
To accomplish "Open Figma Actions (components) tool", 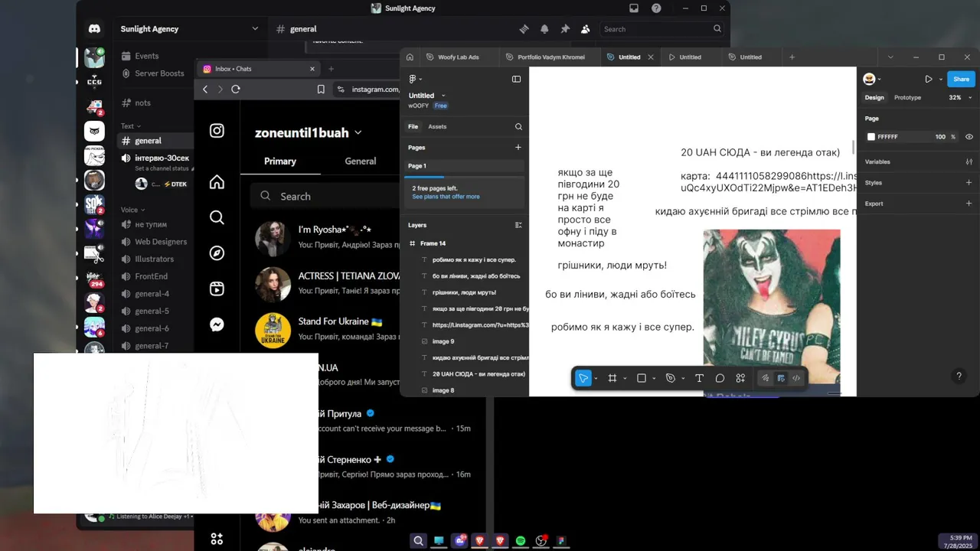I will click(740, 378).
